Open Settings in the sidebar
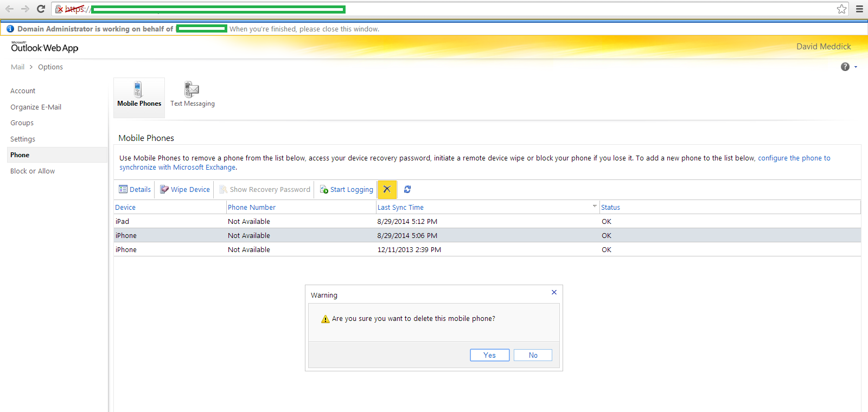The width and height of the screenshot is (868, 412). pyautogui.click(x=23, y=139)
